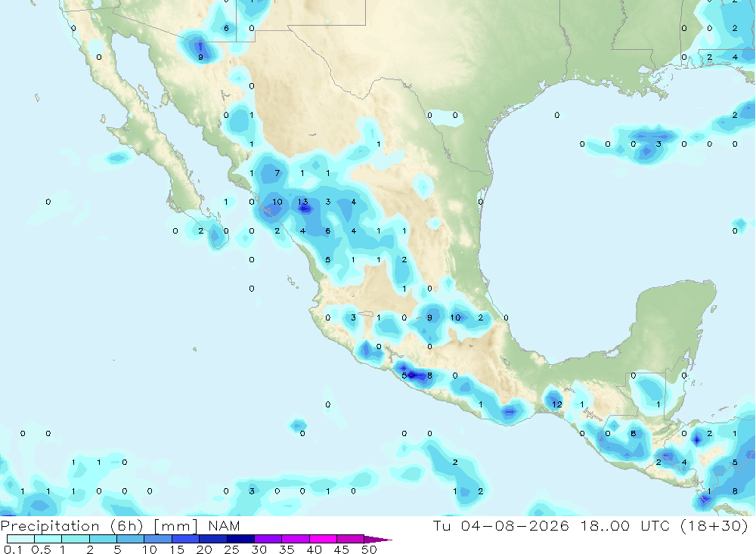This screenshot has height=554, width=756.
Task: Select the '15' legend label
Action: tap(177, 549)
